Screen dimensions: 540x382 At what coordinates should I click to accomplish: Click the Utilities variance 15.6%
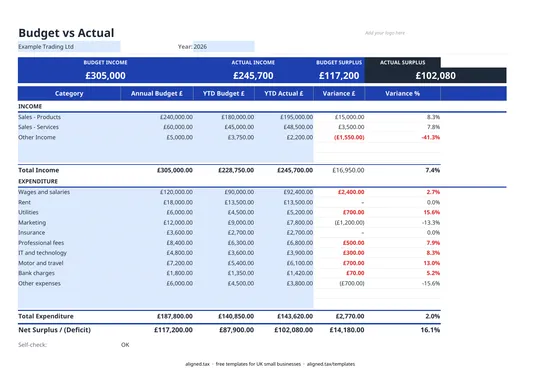[x=432, y=213]
